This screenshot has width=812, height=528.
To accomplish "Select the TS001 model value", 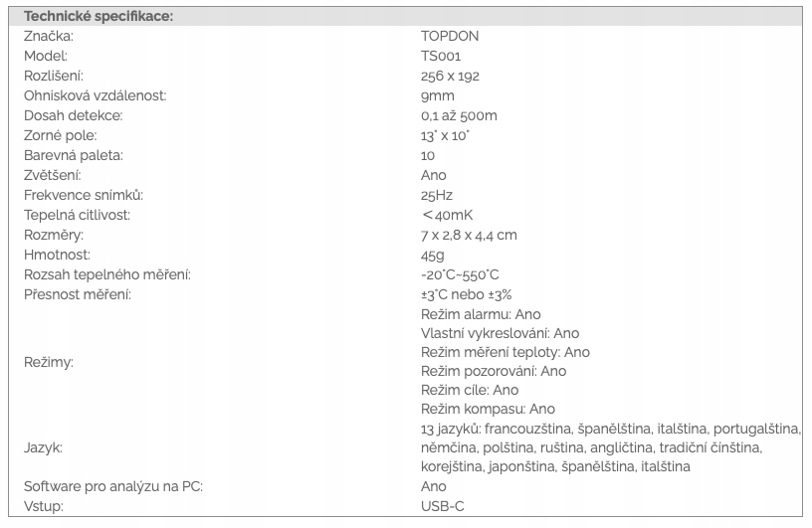I will 441,56.
